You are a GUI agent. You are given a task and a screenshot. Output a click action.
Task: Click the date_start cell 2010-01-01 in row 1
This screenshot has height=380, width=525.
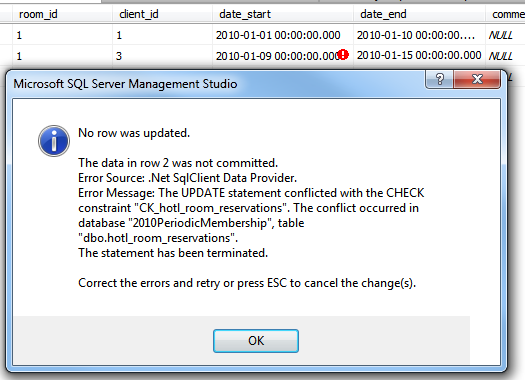[x=283, y=35]
